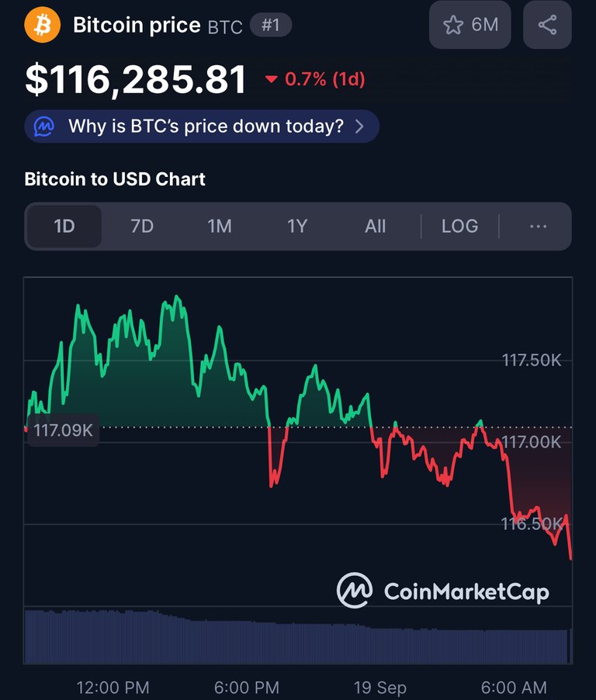Expand the chevron on price-down explanation

[x=359, y=126]
